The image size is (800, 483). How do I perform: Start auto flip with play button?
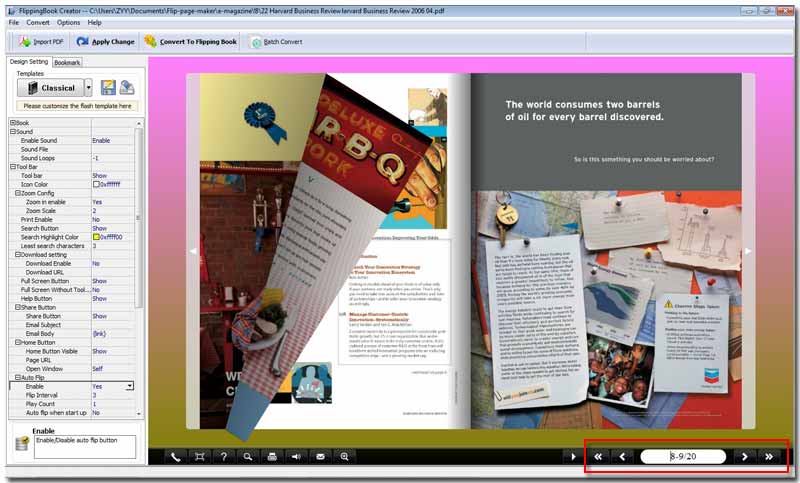pos(573,456)
